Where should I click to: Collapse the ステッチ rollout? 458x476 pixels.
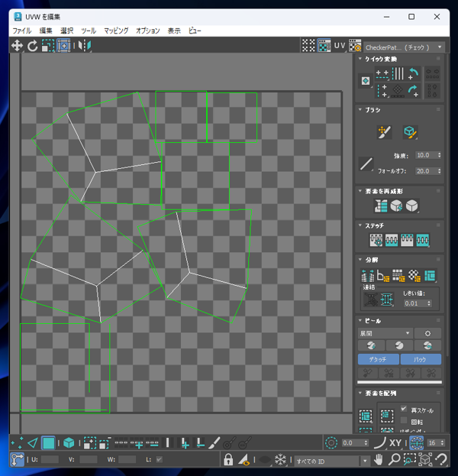[360, 225]
